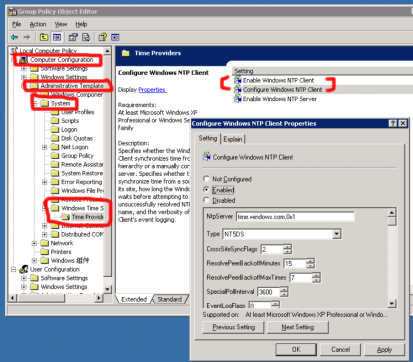Click the CrossSiteSyncFlags value field
The height and width of the screenshot is (362, 413).
pos(272,249)
